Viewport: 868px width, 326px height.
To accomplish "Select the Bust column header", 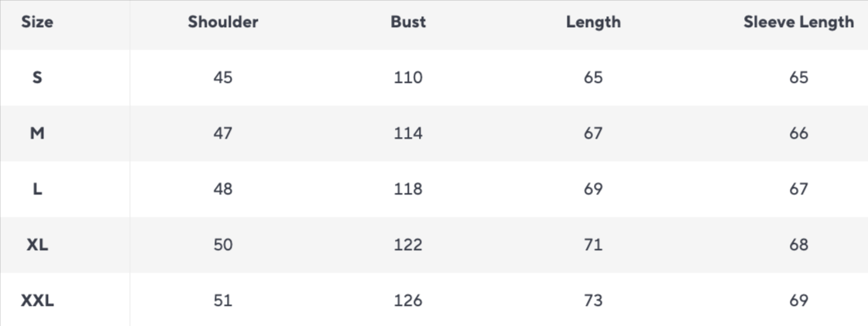I will click(408, 22).
